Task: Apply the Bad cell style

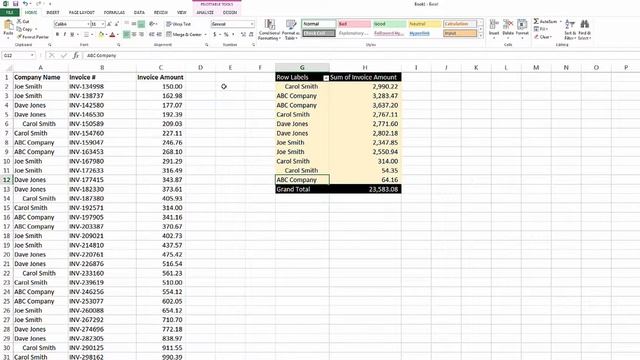Action: (354, 24)
